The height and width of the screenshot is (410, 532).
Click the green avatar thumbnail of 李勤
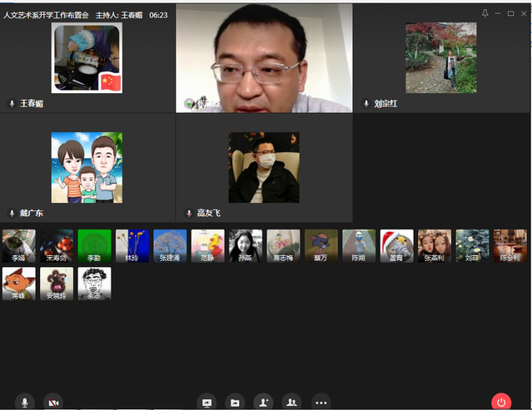(x=94, y=245)
